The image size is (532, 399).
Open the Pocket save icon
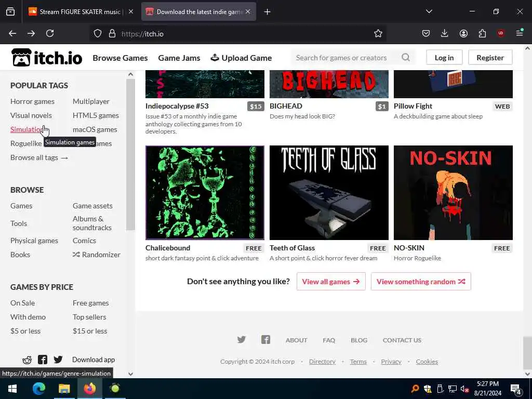click(426, 33)
